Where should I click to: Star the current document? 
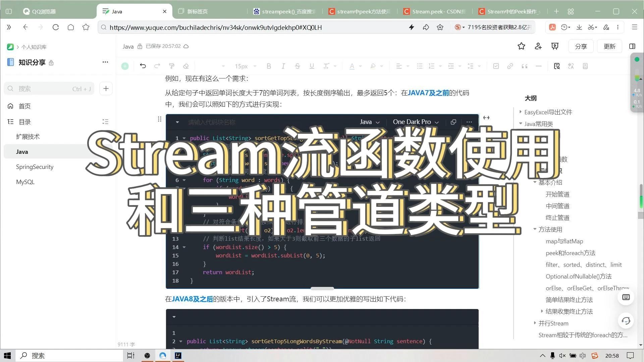[x=521, y=46]
